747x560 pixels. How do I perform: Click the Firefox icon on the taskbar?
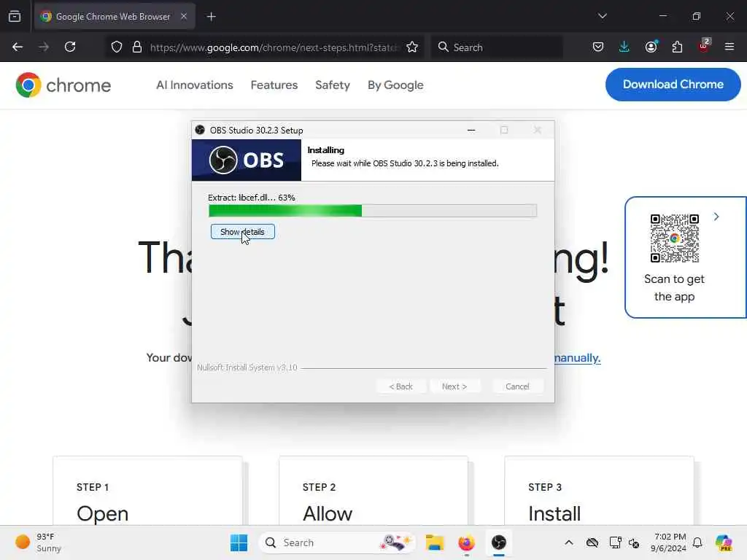[x=466, y=542]
